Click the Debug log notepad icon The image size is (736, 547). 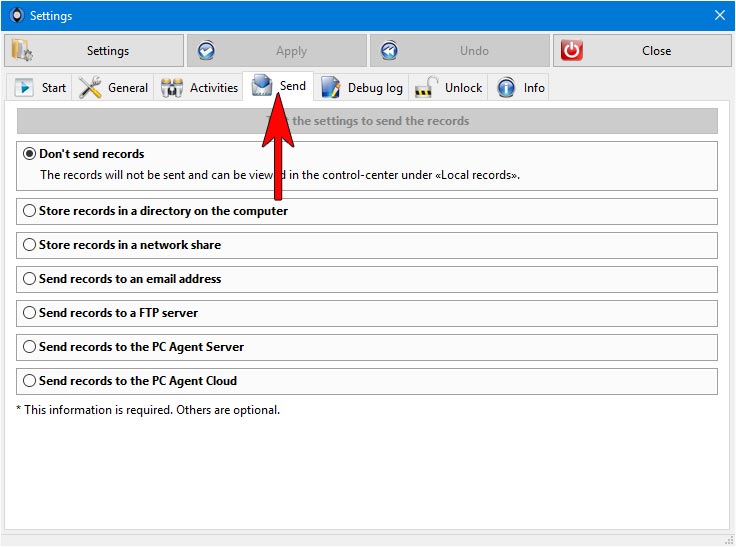pos(331,88)
